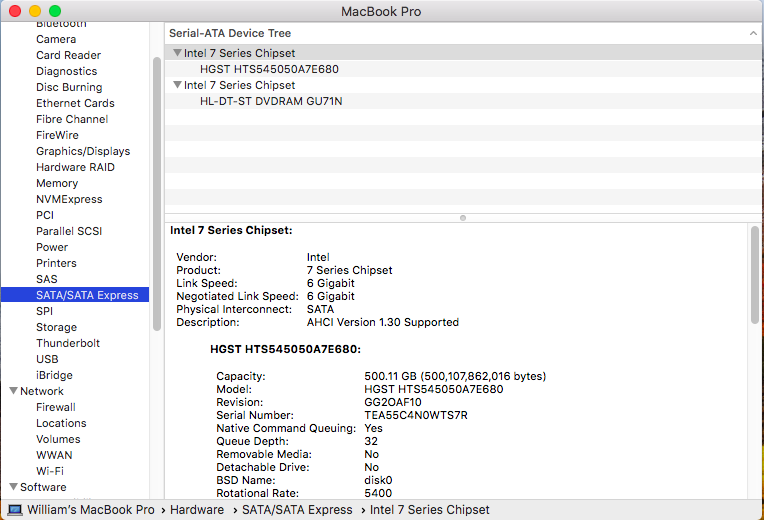Image resolution: width=764 pixels, height=520 pixels.
Task: Collapse the second Intel 7 Series Chipset node
Action: click(177, 85)
